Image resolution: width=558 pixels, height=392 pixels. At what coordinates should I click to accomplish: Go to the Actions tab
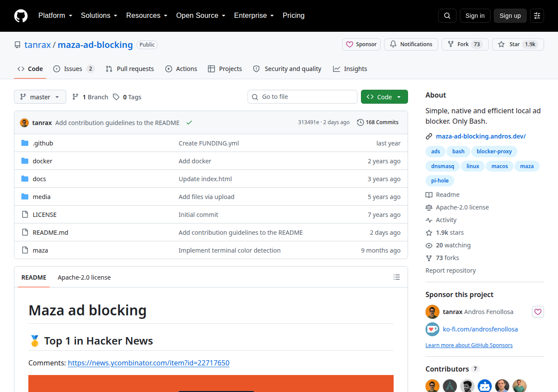181,69
